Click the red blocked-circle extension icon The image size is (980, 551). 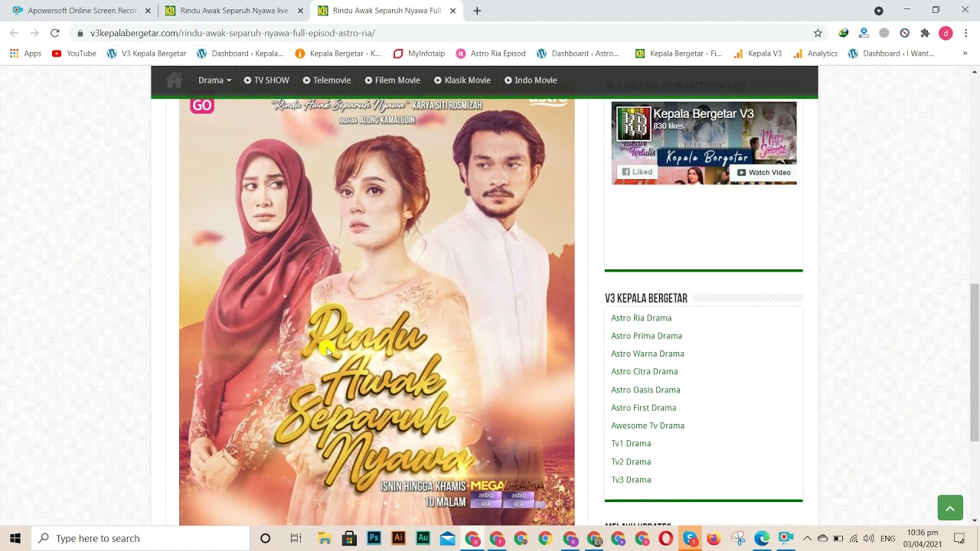(904, 33)
